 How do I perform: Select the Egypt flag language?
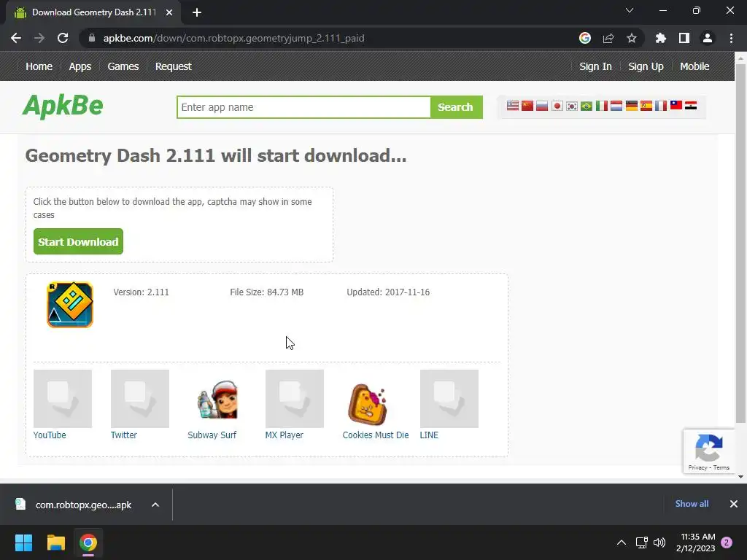click(691, 106)
